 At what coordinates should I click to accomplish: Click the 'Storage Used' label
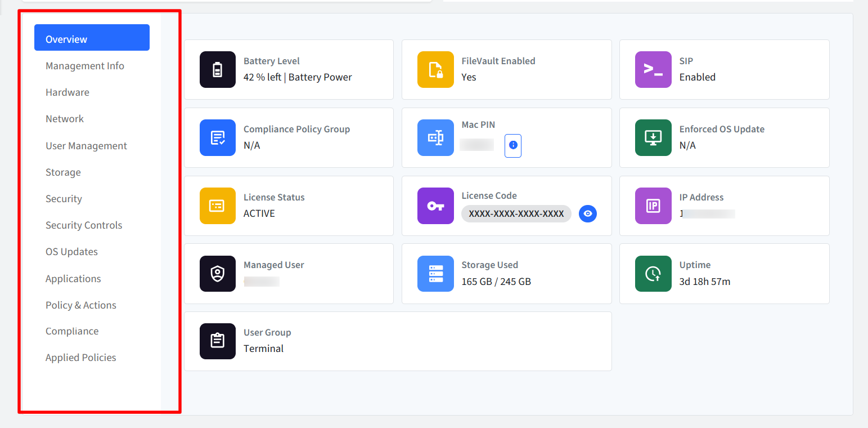pos(490,265)
